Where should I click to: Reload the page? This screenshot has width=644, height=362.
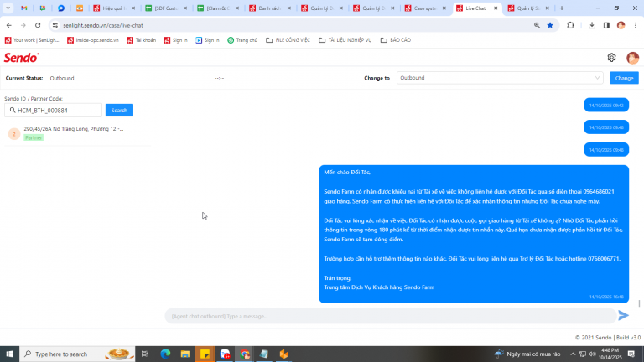(38, 25)
